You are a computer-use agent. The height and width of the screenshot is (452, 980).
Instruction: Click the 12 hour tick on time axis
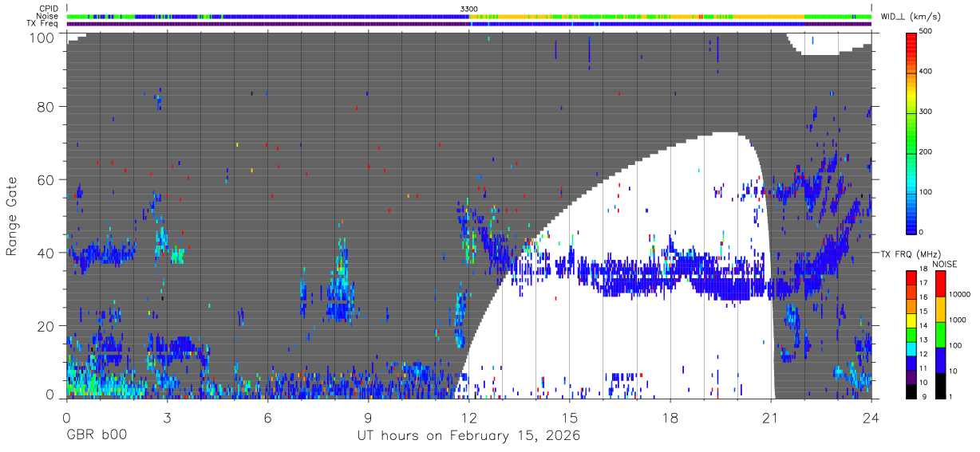468,418
